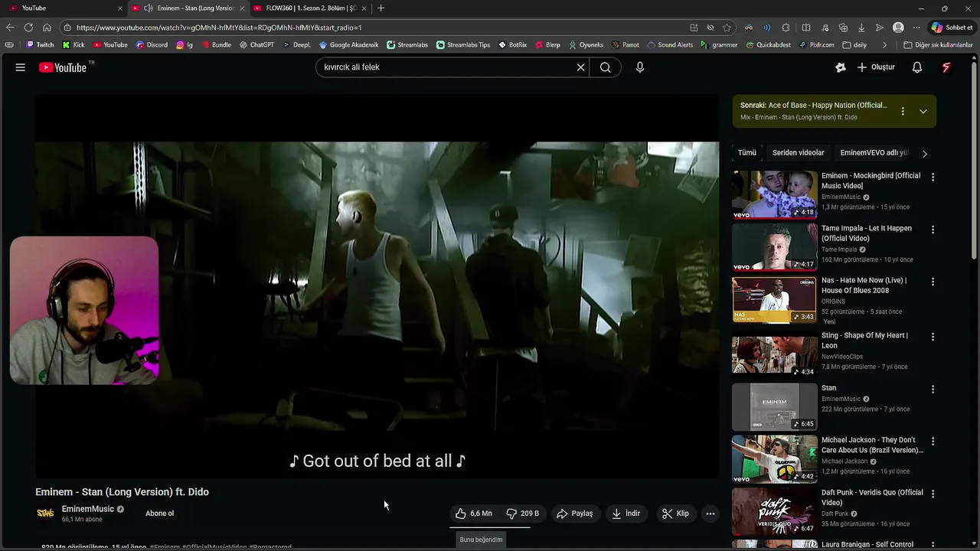Like the video showing 6,6 Mn
Screen dimensions: 980x551
(x=474, y=514)
